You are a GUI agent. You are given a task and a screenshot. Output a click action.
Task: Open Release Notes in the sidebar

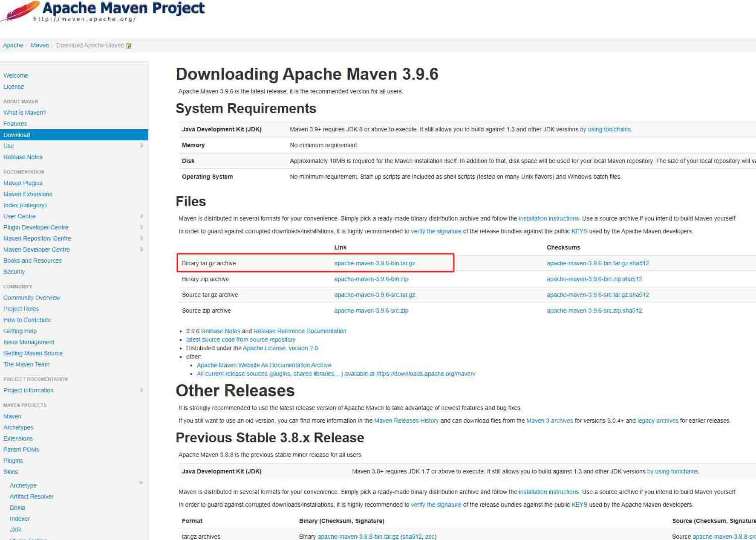click(23, 157)
